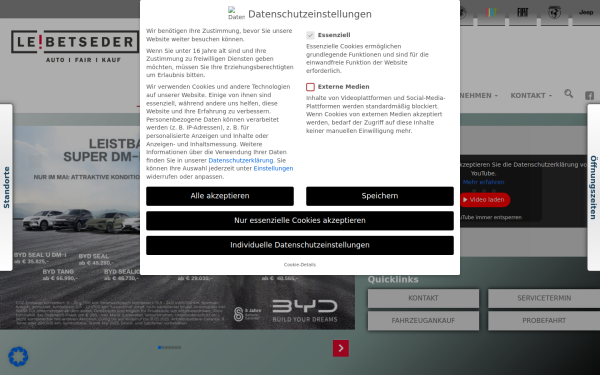The height and width of the screenshot is (375, 600).
Task: Open the Abarth scorpion brand logo
Action: pos(554,13)
